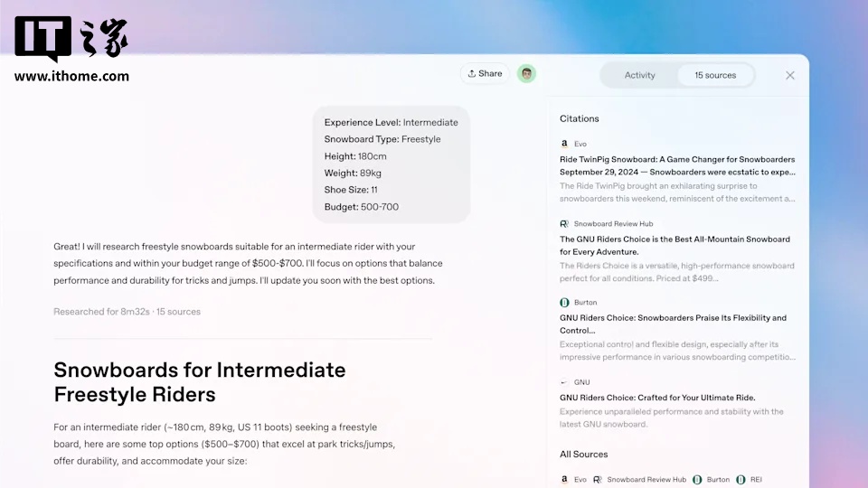Click the 'Shoe Size: 11' line
Image resolution: width=868 pixels, height=488 pixels.
pyautogui.click(x=351, y=190)
